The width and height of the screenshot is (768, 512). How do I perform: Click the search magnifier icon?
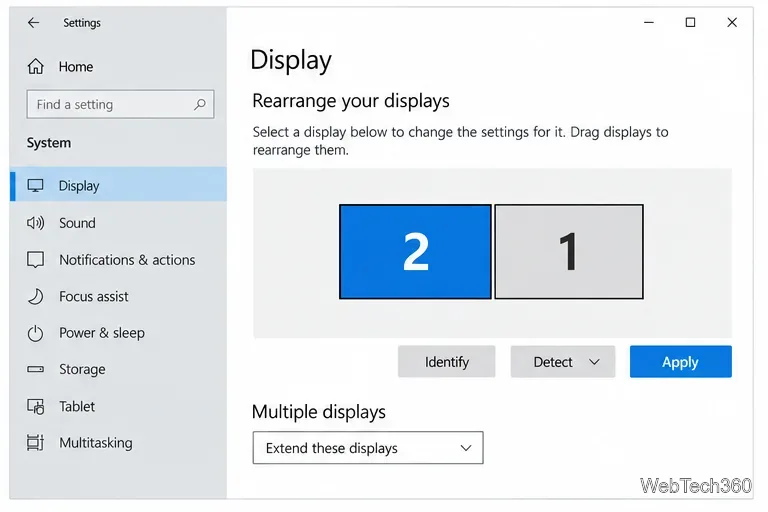(x=199, y=104)
